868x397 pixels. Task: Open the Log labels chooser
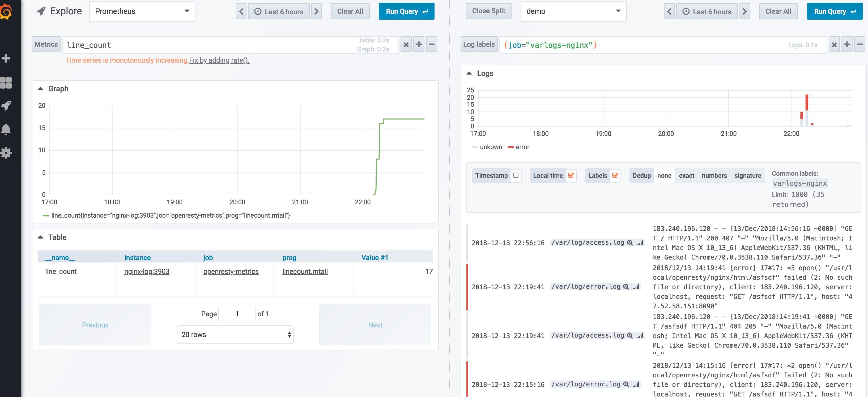coord(479,44)
